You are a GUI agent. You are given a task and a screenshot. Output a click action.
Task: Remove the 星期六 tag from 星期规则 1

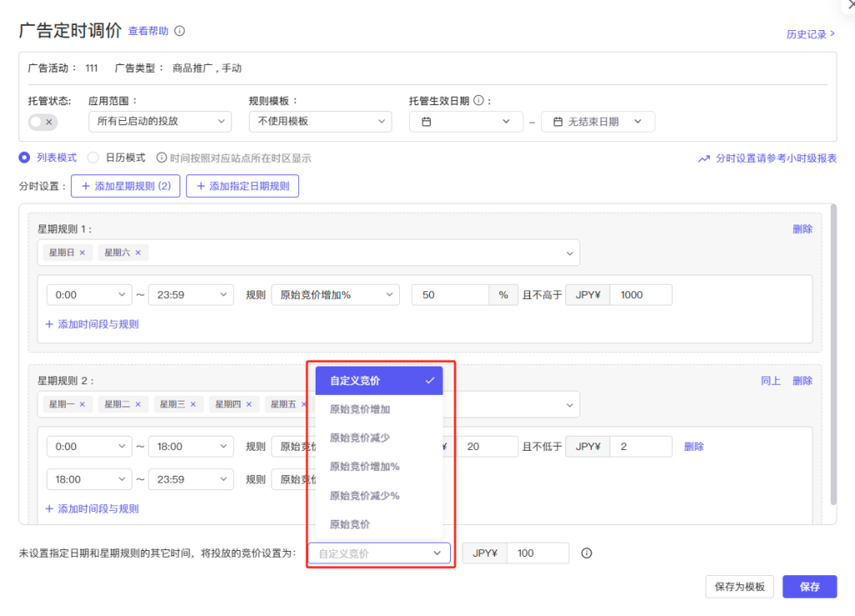click(x=138, y=252)
